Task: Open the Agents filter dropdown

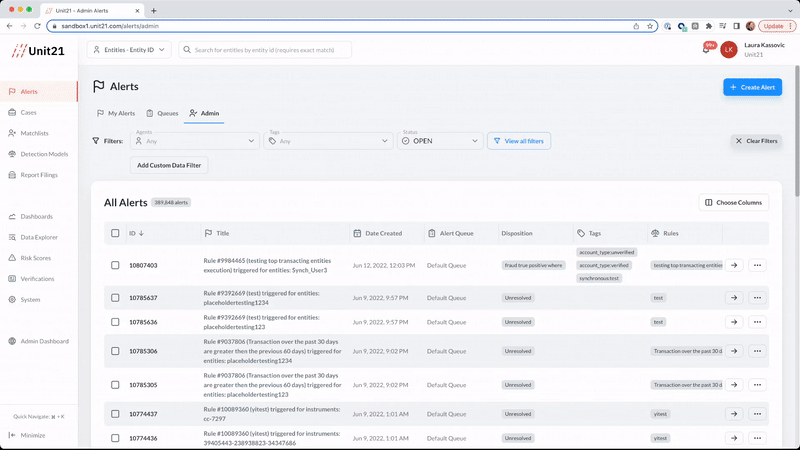Action: click(195, 141)
